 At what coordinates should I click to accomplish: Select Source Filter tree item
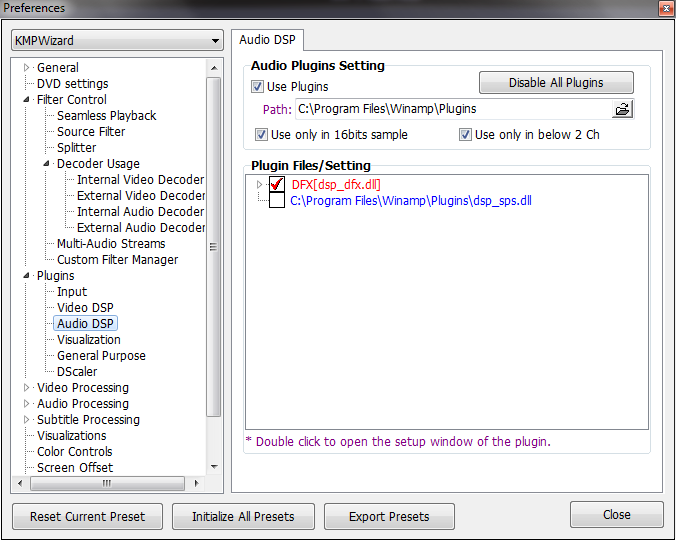(91, 131)
